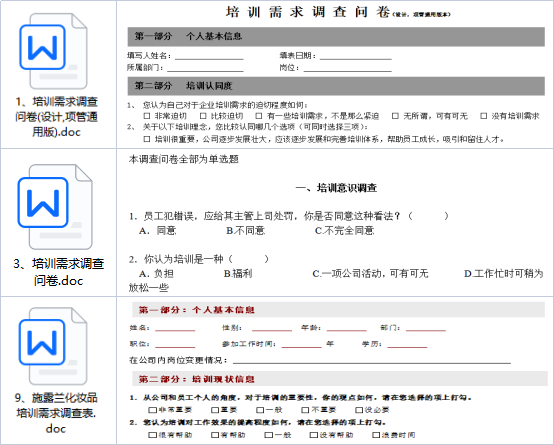Check the 无所谓，可有可无 checkbox
The image size is (554, 445).
[395, 116]
